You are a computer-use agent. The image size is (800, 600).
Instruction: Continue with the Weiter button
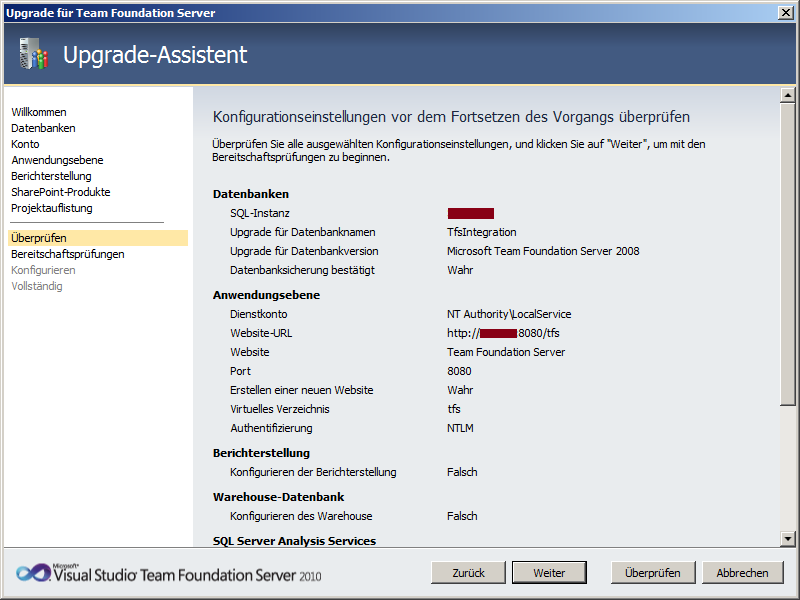[549, 573]
